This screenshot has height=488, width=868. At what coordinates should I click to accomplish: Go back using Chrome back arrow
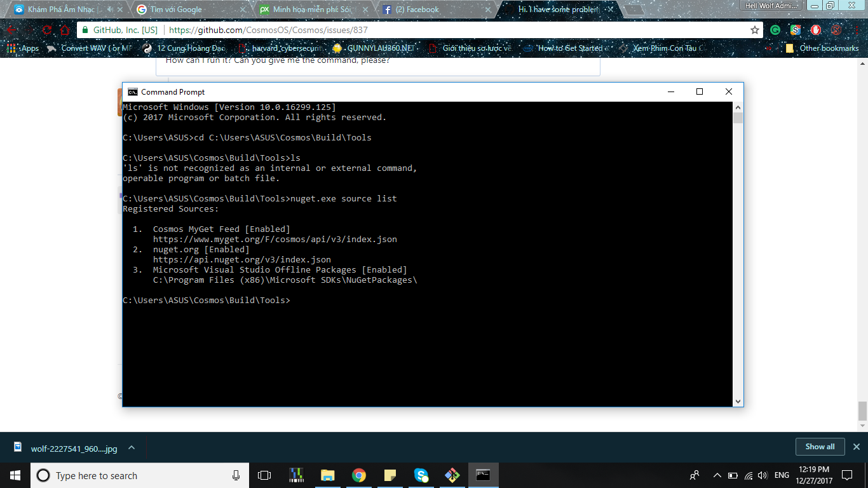click(11, 30)
